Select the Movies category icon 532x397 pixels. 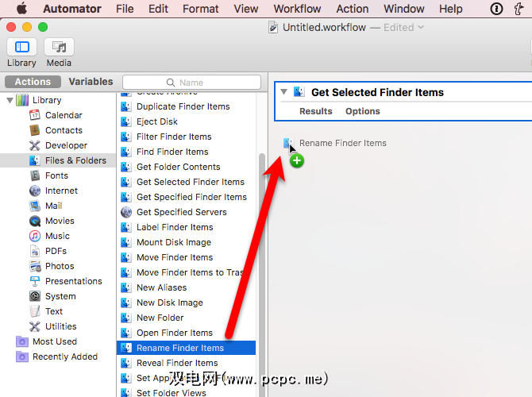(35, 221)
